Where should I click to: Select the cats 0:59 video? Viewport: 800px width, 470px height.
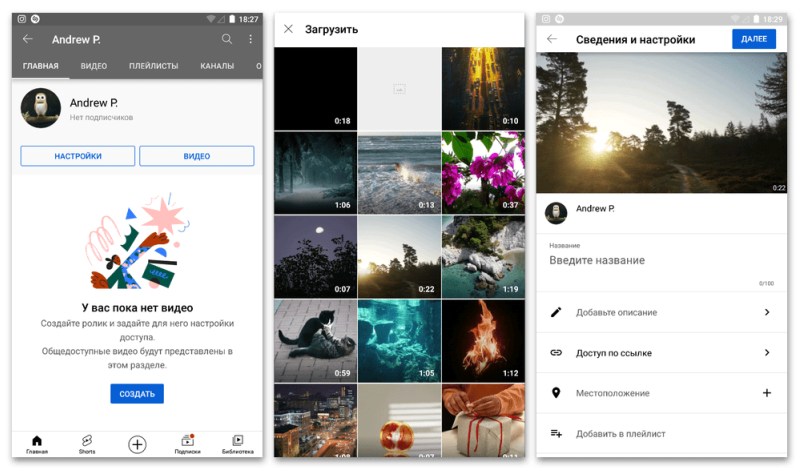[x=315, y=341]
